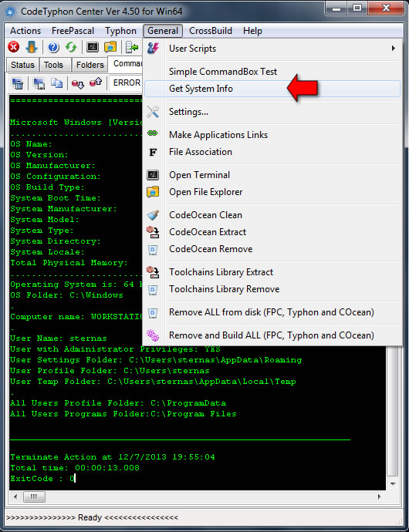Open the CrossBuild menu
This screenshot has width=409, height=532.
tap(211, 31)
